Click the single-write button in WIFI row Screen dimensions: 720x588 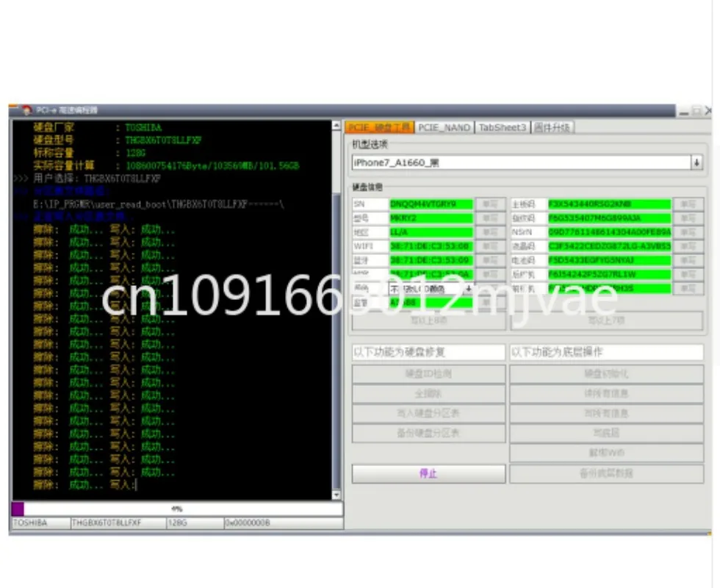491,246
